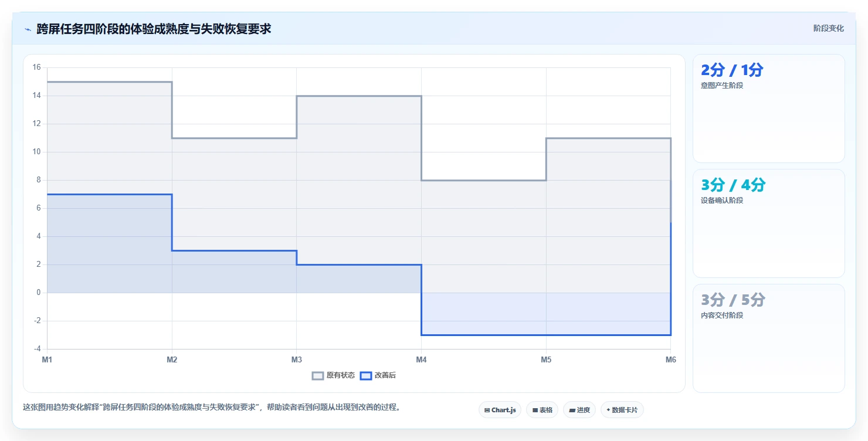
Task: Click the M4 x-axis label
Action: point(421,360)
